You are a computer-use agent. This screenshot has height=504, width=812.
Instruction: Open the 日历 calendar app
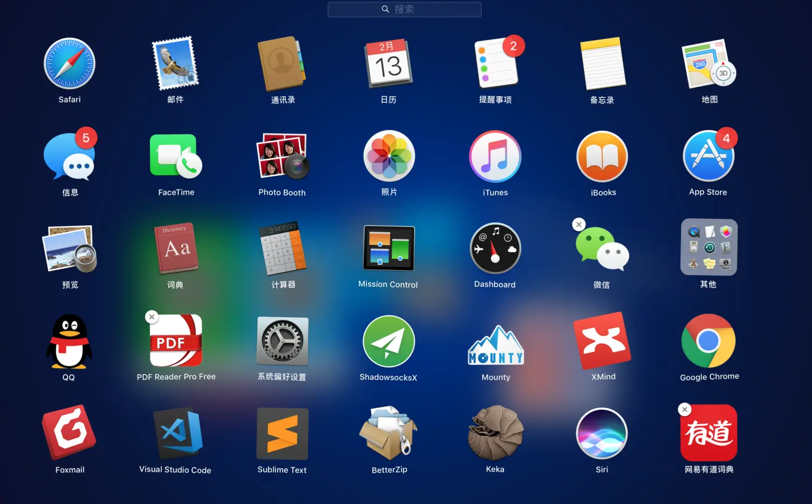click(x=389, y=63)
